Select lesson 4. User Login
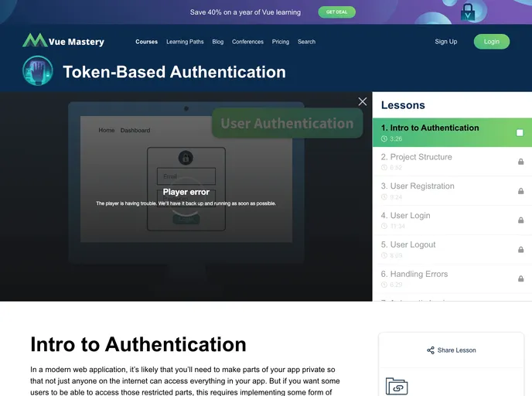 point(452,220)
